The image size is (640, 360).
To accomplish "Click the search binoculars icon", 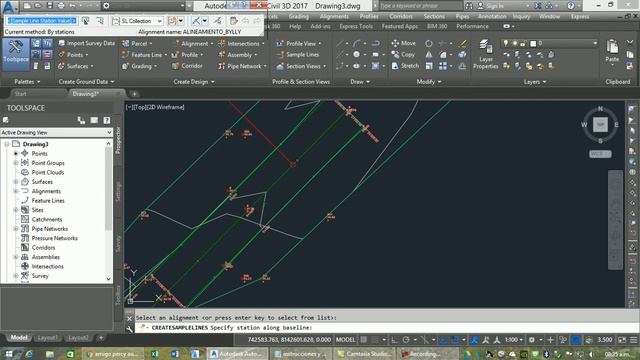I will pyautogui.click(x=469, y=6).
